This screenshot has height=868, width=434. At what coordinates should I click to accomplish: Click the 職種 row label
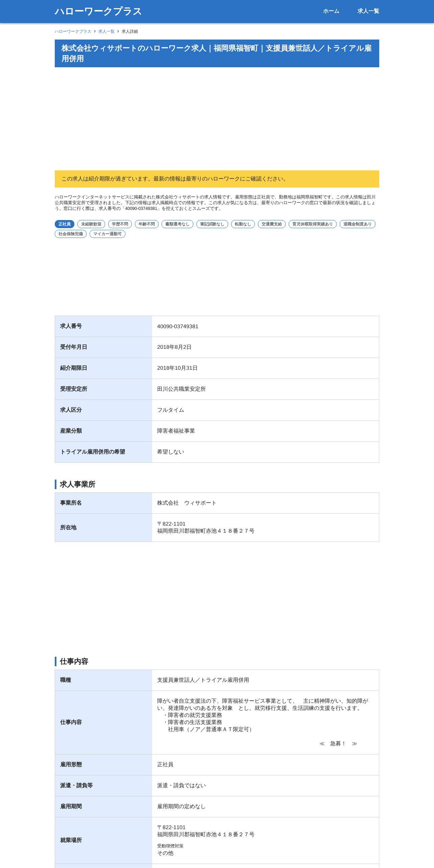click(66, 680)
